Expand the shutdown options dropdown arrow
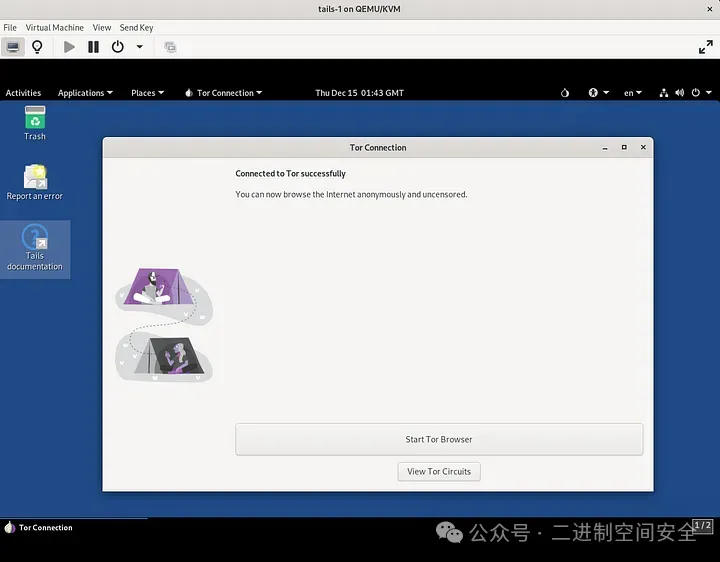This screenshot has height=562, width=720. pyautogui.click(x=139, y=47)
